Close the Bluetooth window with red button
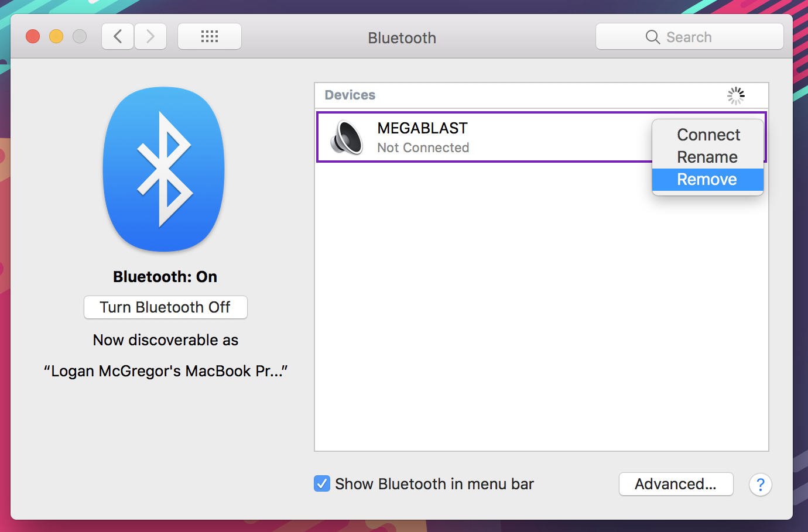Screen dimensions: 808x532 [x=33, y=36]
